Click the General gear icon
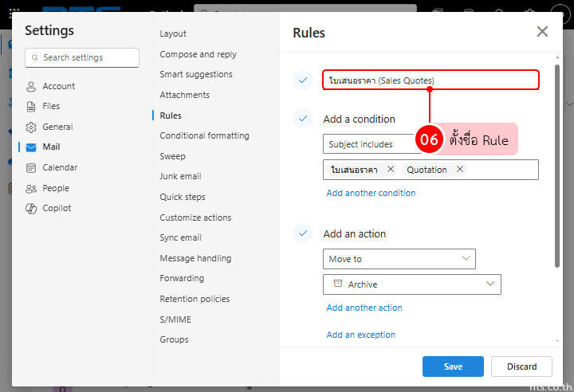This screenshot has width=574, height=392. pyautogui.click(x=31, y=127)
